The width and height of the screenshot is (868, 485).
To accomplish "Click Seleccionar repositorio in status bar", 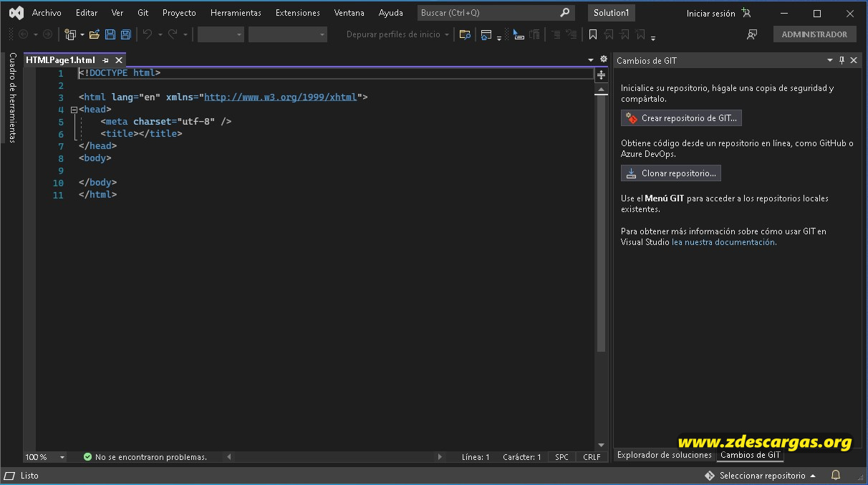I will point(761,476).
